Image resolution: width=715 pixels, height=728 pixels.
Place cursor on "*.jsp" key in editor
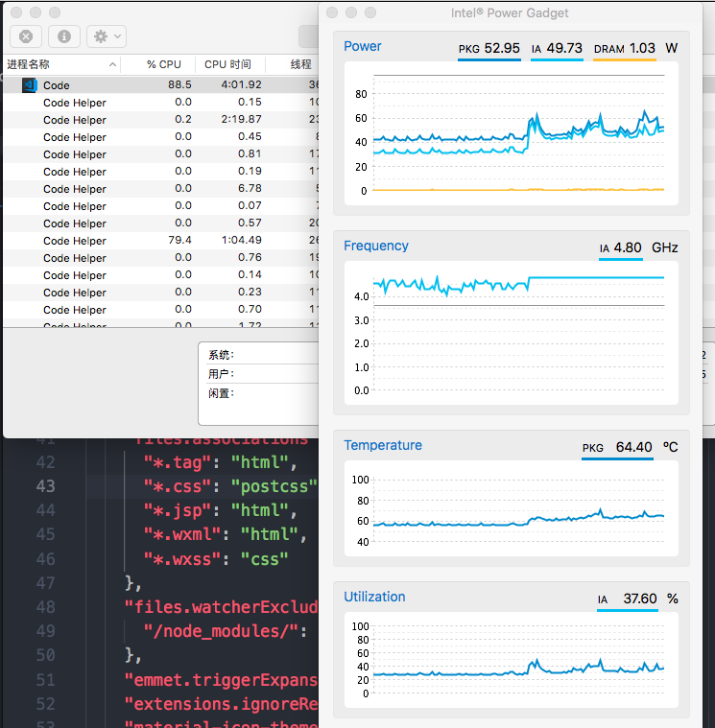178,510
